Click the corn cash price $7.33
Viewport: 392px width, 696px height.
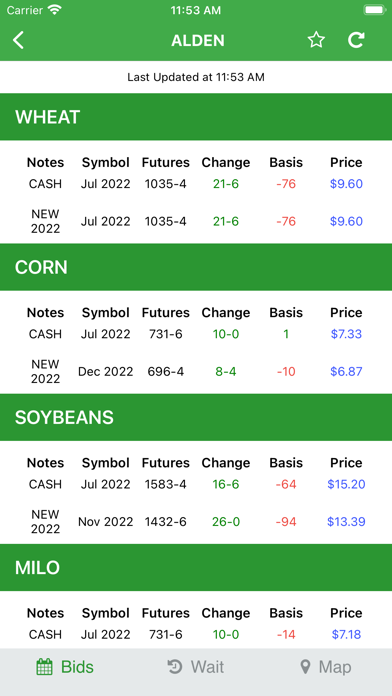point(346,334)
